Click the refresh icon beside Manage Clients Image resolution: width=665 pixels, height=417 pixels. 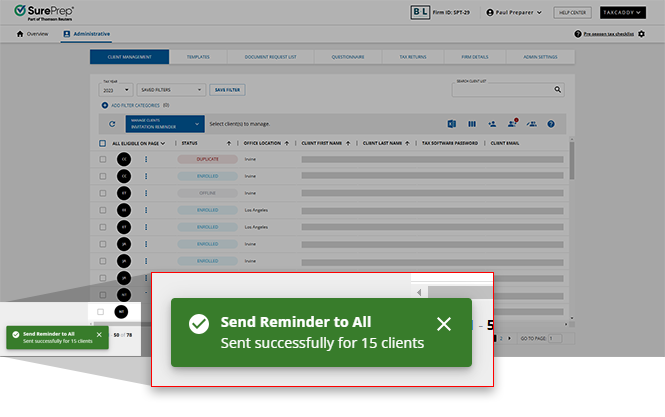point(112,124)
